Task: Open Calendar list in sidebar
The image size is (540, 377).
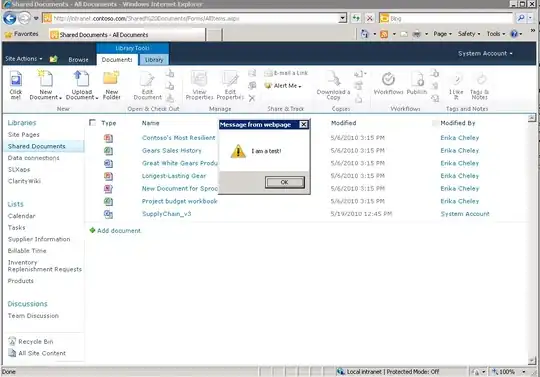Action: pos(21,216)
